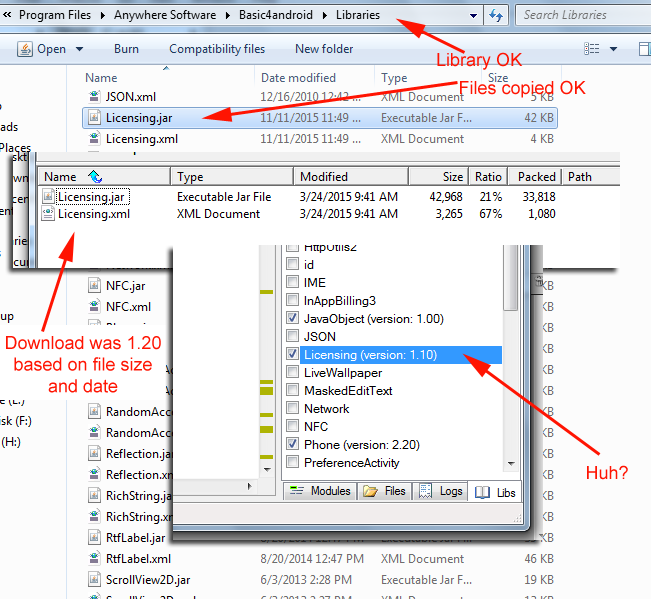This screenshot has height=599, width=651.
Task: Open the address bar history dropdown
Action: point(473,16)
